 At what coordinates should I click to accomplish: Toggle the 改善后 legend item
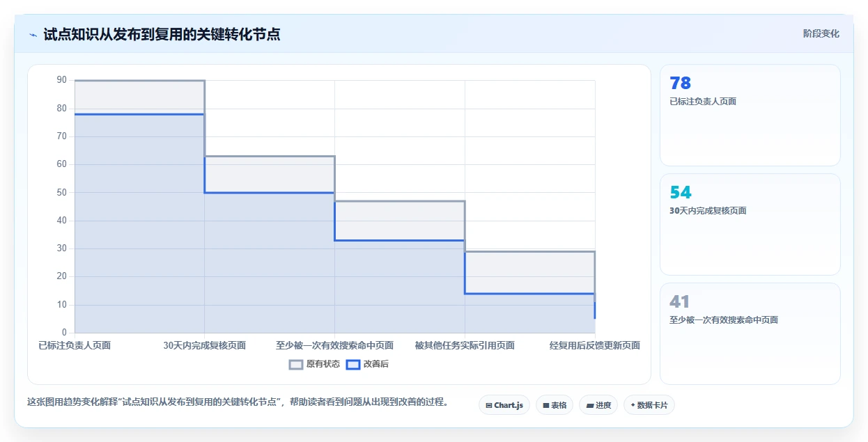click(x=367, y=364)
